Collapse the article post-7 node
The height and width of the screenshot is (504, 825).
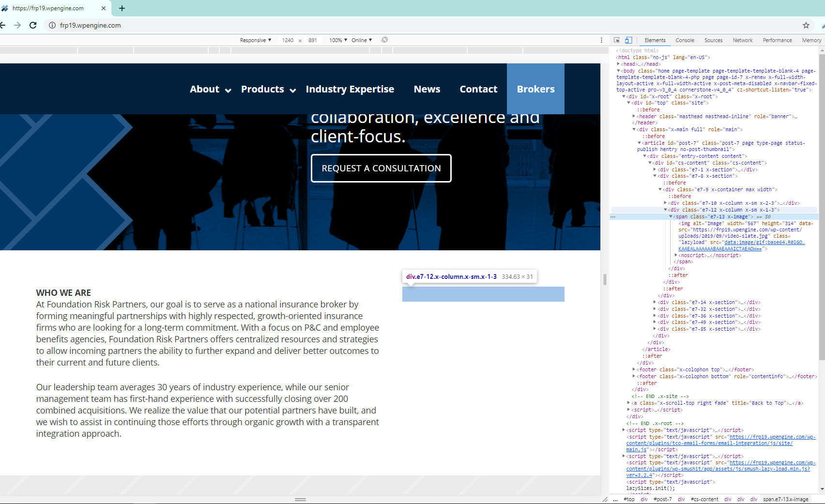(x=639, y=143)
